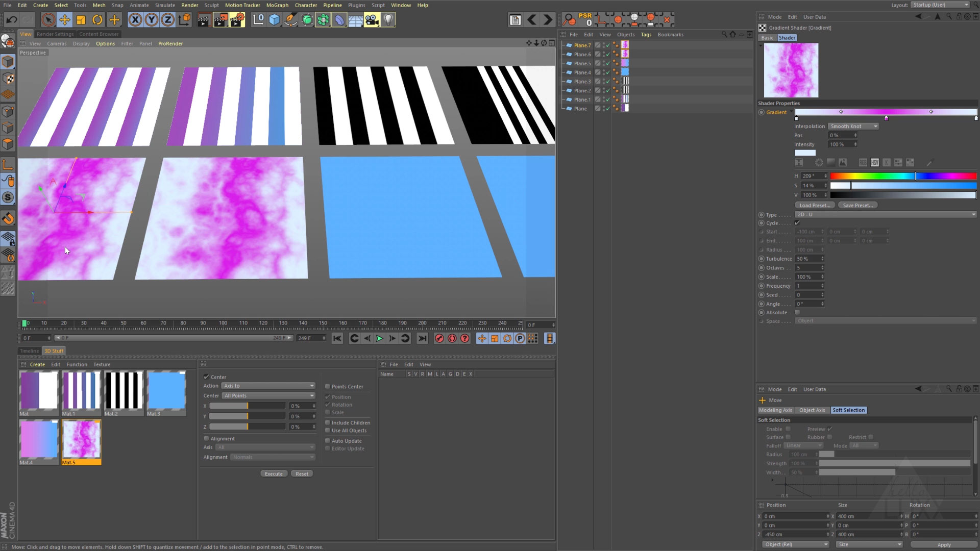The height and width of the screenshot is (551, 980).
Task: Toggle the Cycle checkbox
Action: point(797,223)
